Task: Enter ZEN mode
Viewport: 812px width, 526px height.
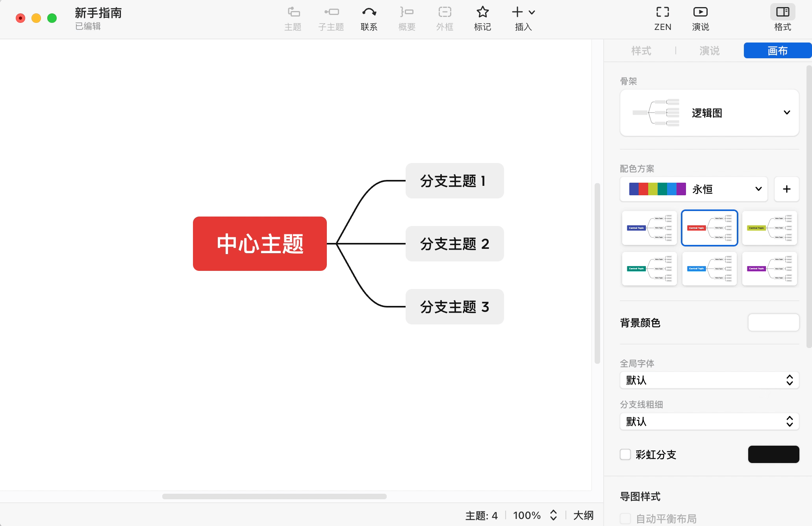Action: tap(662, 18)
